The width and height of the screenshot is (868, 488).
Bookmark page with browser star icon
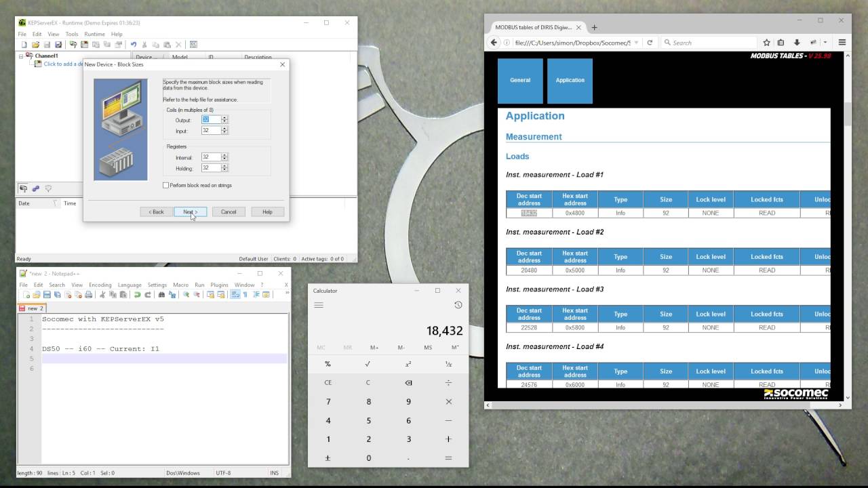pyautogui.click(x=766, y=43)
